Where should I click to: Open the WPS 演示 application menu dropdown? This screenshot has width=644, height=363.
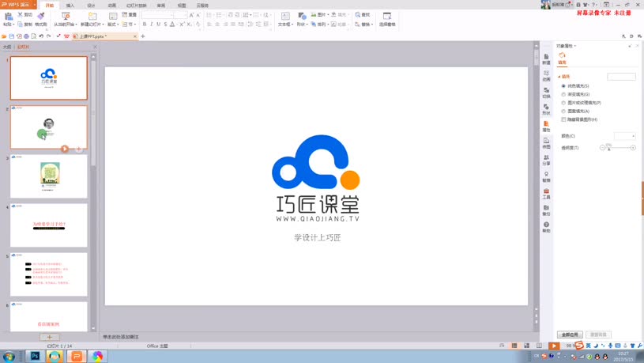(x=35, y=5)
